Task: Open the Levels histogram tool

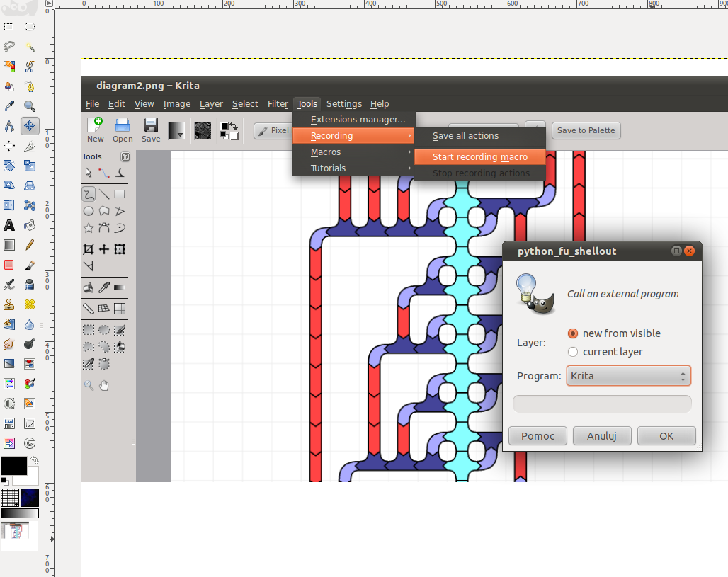Action: (x=8, y=423)
